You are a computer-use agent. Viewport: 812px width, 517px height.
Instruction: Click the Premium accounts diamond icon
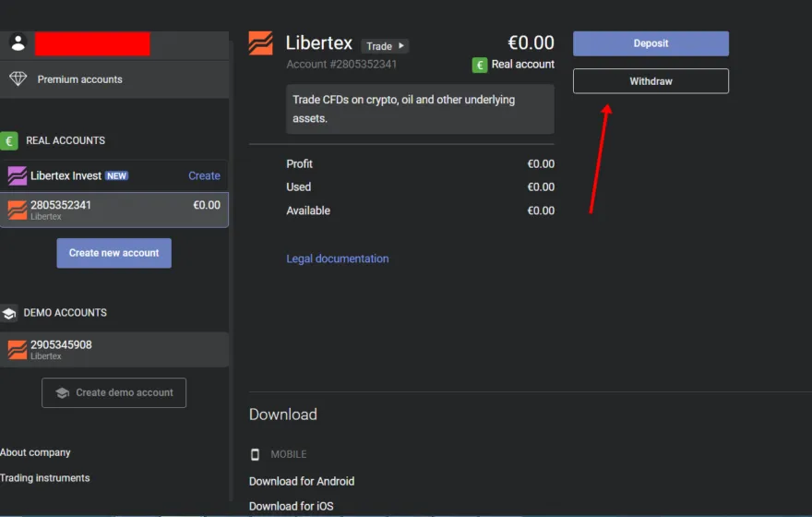pos(18,79)
